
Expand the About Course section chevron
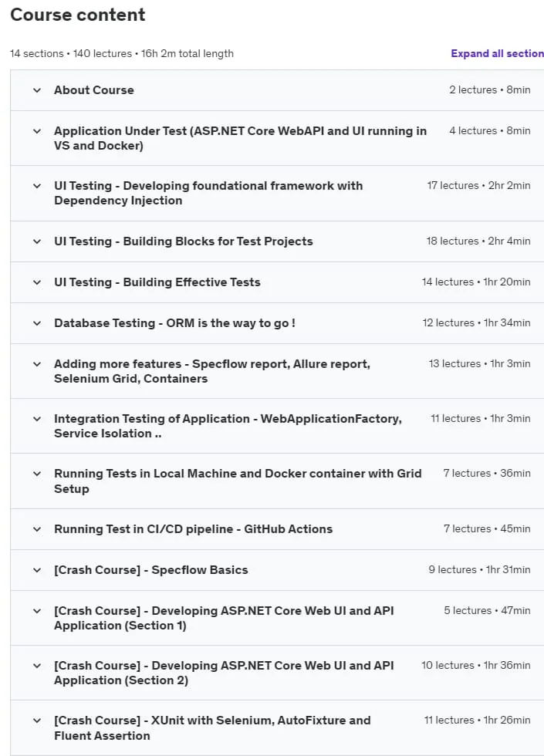click(37, 90)
